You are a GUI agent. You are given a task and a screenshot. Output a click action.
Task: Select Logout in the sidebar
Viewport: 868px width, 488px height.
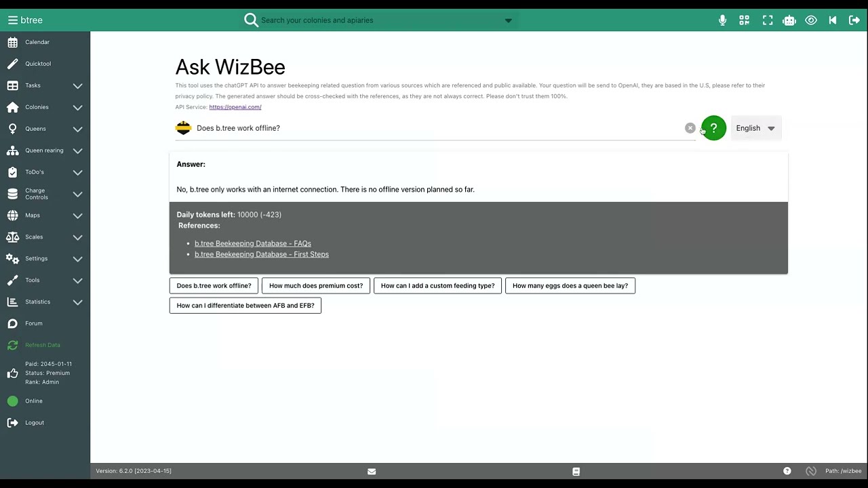35,422
